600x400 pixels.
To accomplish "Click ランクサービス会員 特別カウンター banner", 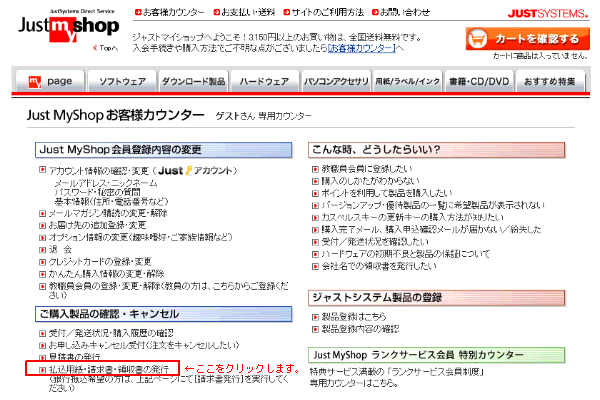I will [x=436, y=355].
